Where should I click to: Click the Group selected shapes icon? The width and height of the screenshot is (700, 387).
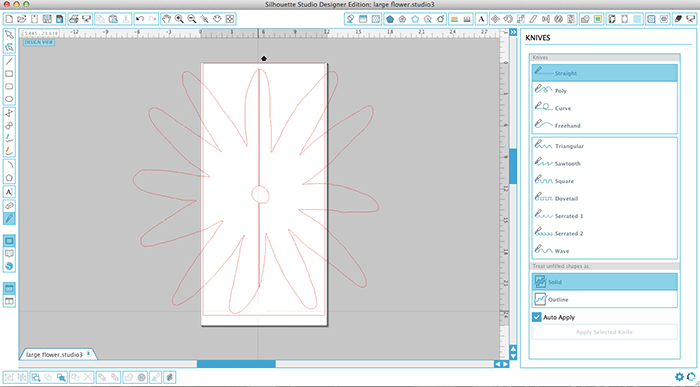click(9, 377)
